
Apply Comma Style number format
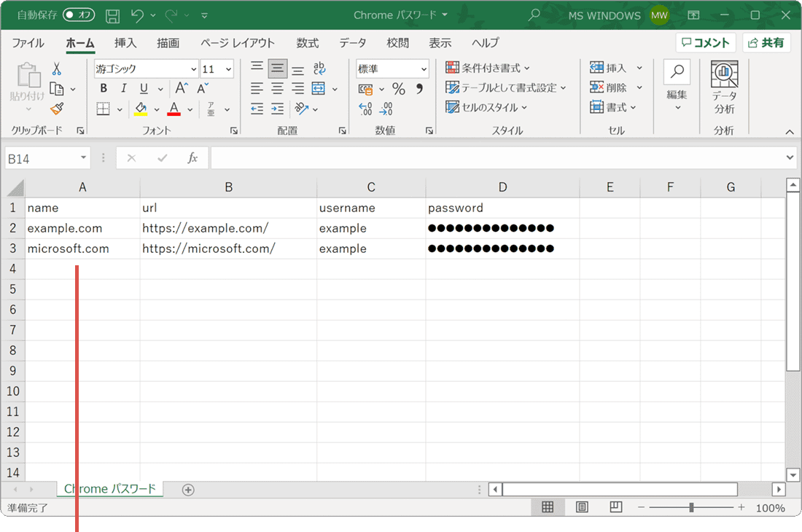click(x=419, y=89)
